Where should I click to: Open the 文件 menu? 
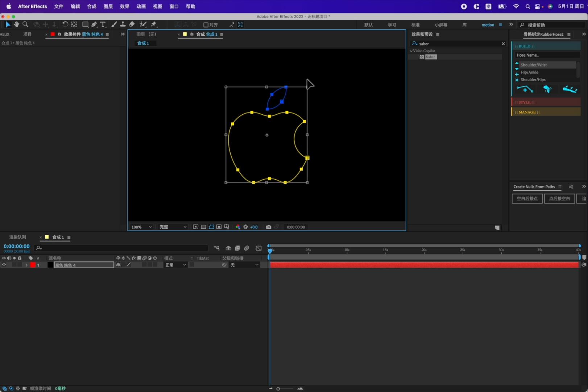click(x=59, y=7)
